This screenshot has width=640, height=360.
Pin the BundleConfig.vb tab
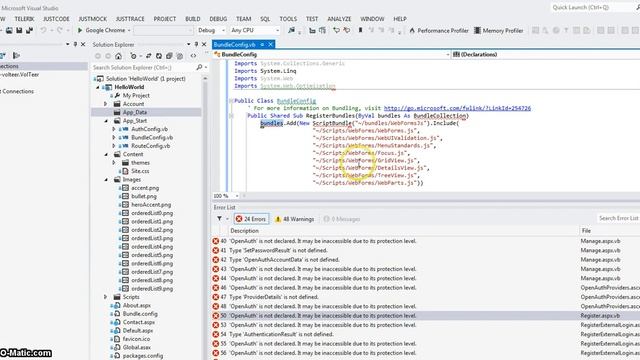tap(262, 44)
